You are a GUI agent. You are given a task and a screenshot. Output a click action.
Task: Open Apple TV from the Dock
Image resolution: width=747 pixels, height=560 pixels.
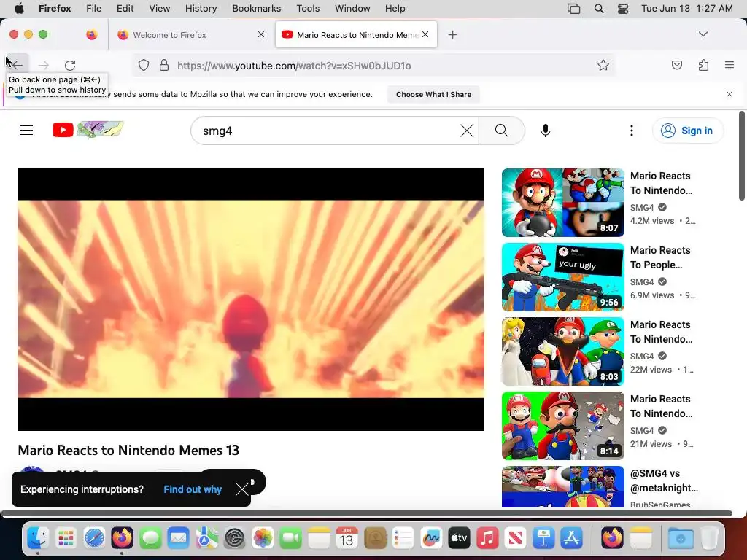pos(460,539)
